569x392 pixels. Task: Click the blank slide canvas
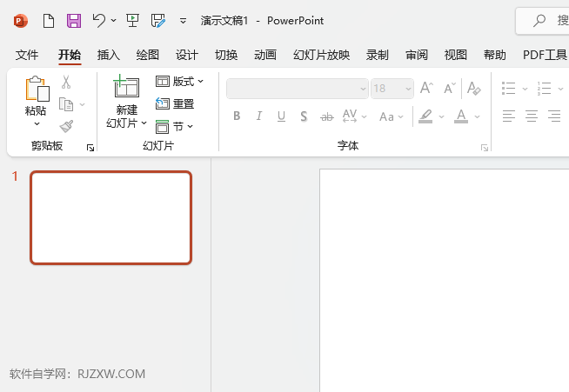[x=445, y=281]
